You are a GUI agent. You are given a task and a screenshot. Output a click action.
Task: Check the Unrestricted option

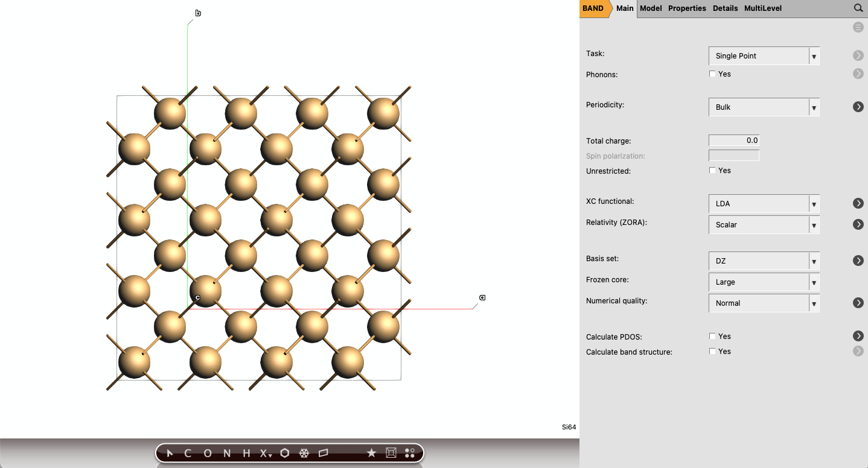tap(712, 170)
